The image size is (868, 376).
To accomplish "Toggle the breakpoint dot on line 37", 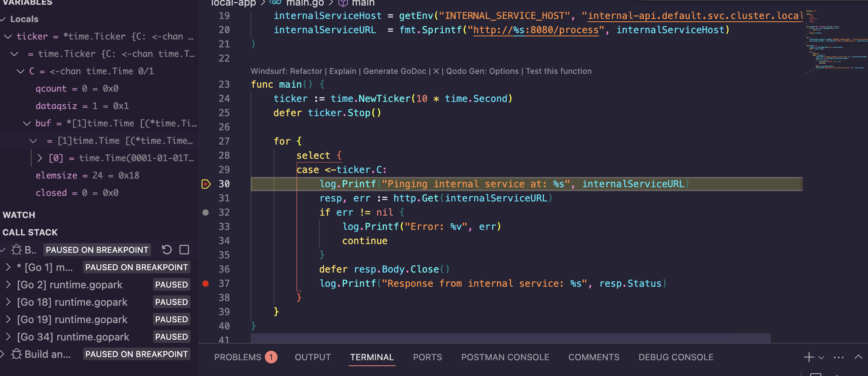I will (206, 283).
